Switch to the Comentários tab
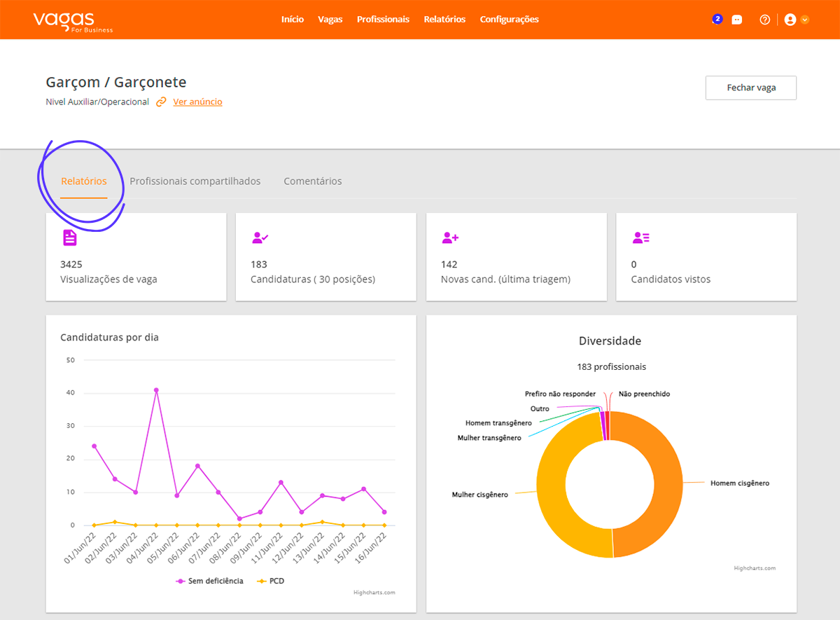 [x=313, y=181]
